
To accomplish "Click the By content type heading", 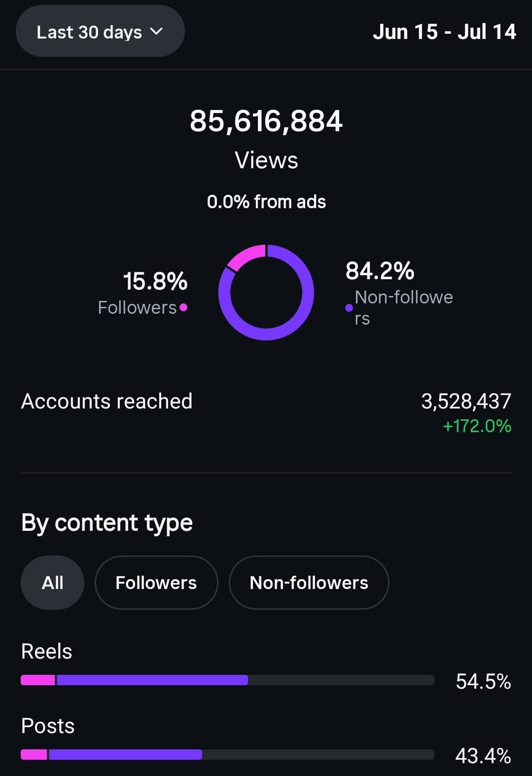I will pos(107,523).
